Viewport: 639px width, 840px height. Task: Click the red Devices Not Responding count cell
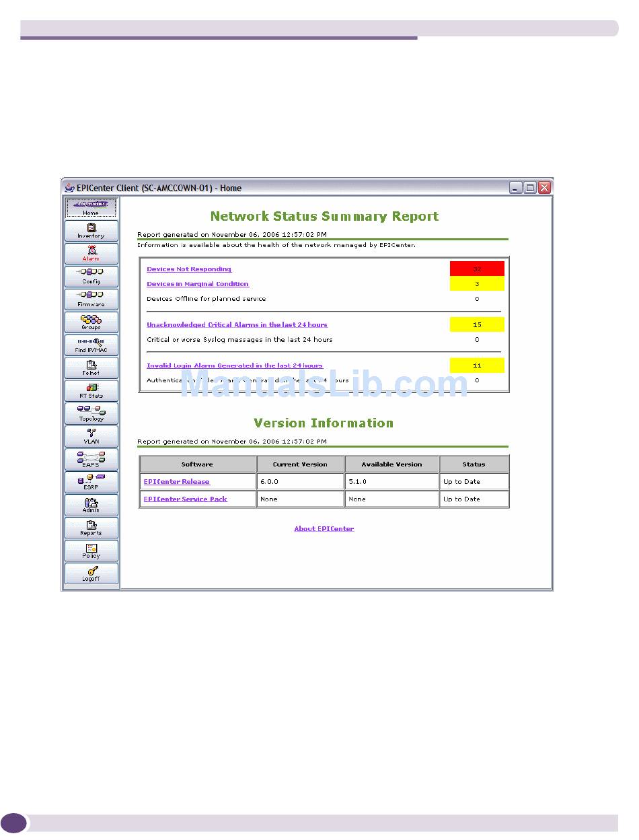pos(477,269)
